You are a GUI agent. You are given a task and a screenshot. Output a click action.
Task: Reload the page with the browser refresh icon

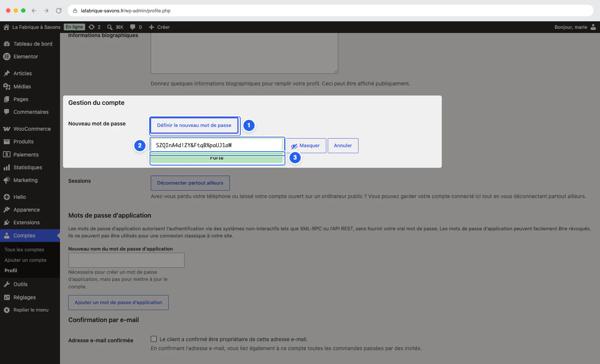pyautogui.click(x=58, y=10)
